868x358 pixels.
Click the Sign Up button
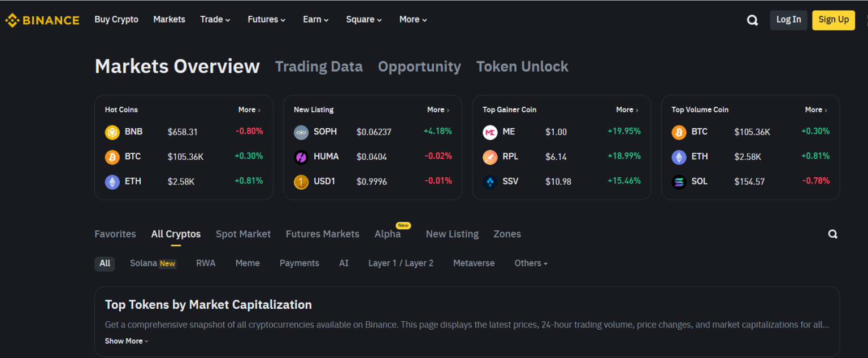click(833, 20)
